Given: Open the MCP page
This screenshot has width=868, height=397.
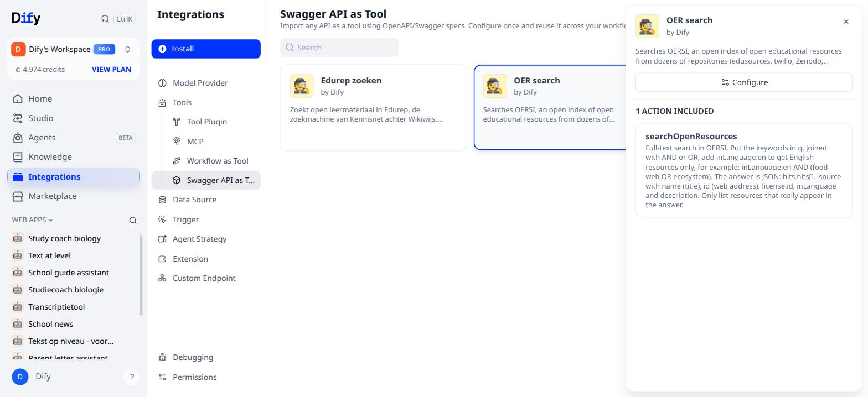Looking at the screenshot, I should click(206, 142).
